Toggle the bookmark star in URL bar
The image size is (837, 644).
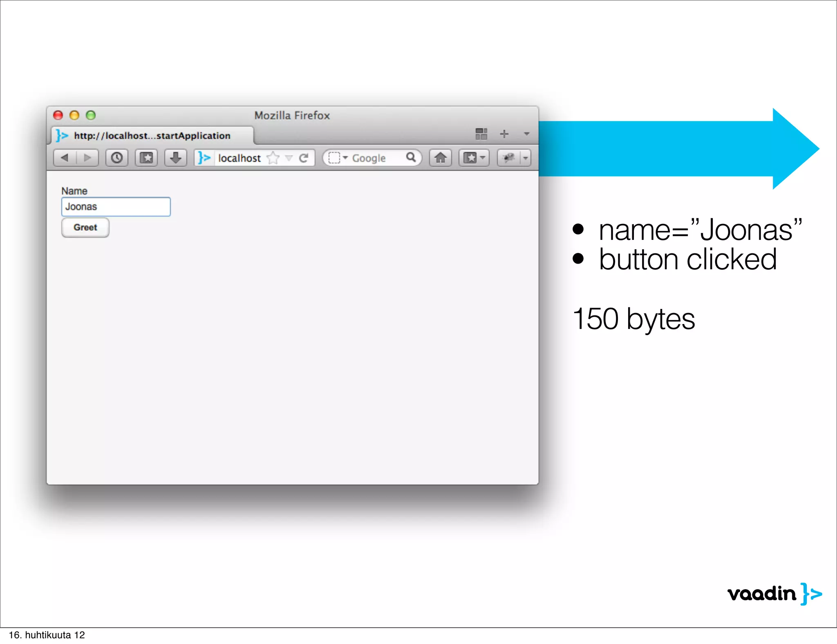tap(273, 158)
